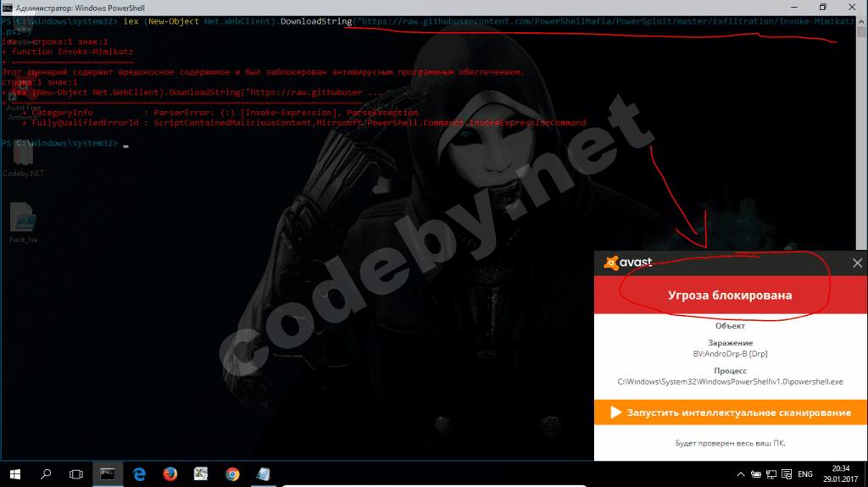Close the Avast threat popup
868x487 pixels.
pos(857,263)
